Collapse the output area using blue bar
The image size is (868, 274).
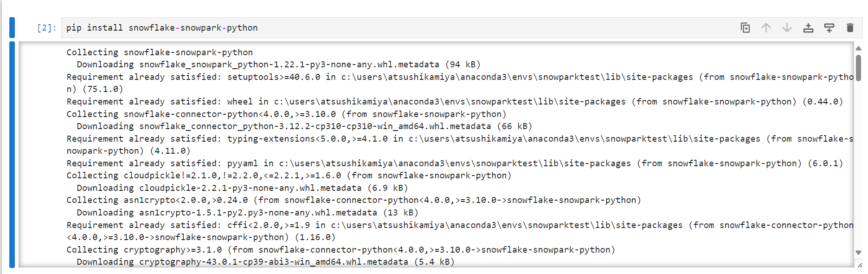12,155
